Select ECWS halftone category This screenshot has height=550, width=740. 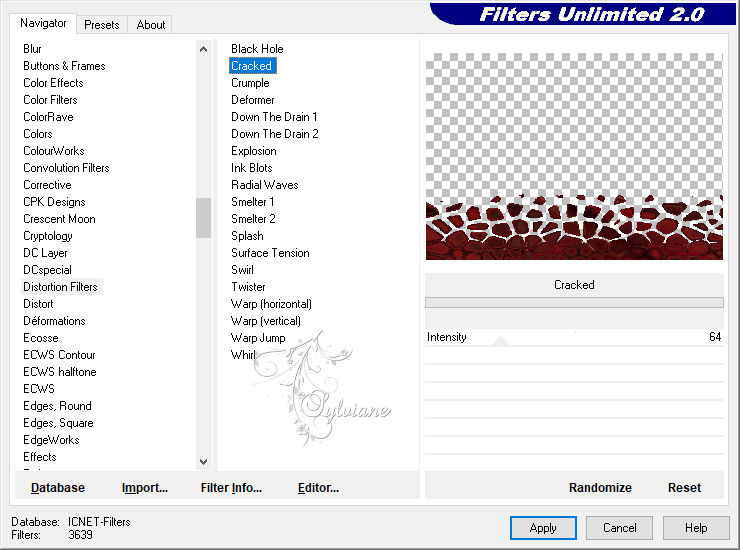60,372
